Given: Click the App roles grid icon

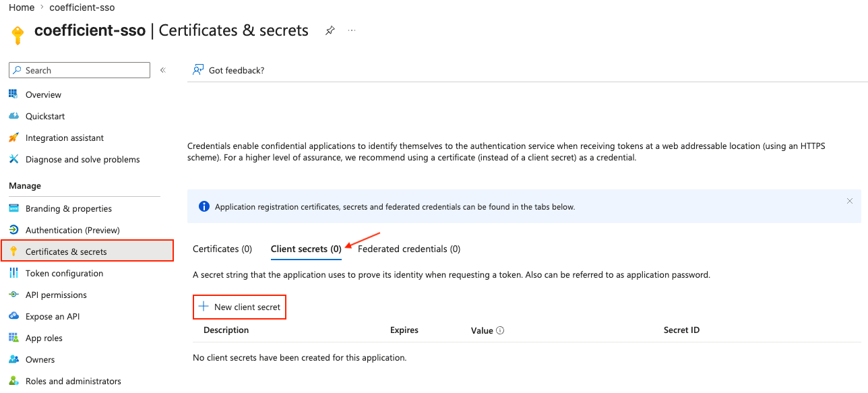Looking at the screenshot, I should point(13,338).
